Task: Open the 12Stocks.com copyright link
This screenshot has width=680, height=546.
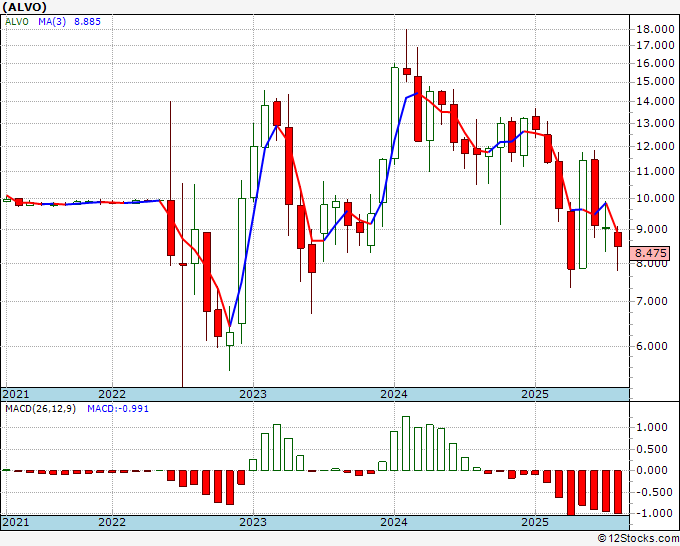Action: point(638,539)
